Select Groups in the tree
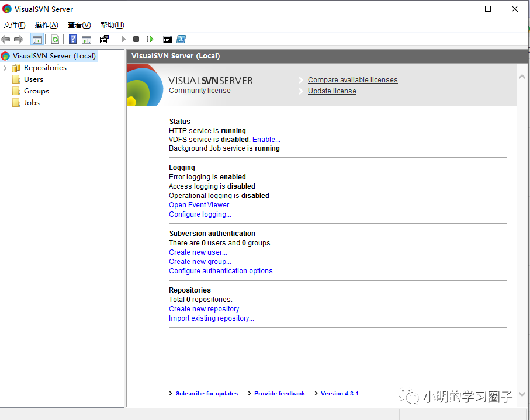The height and width of the screenshot is (420, 530). click(36, 91)
